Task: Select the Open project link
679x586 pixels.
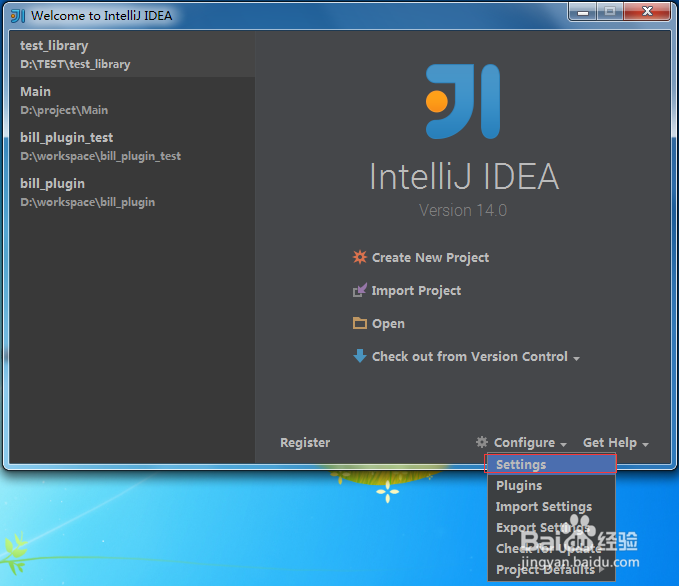Action: coord(388,324)
